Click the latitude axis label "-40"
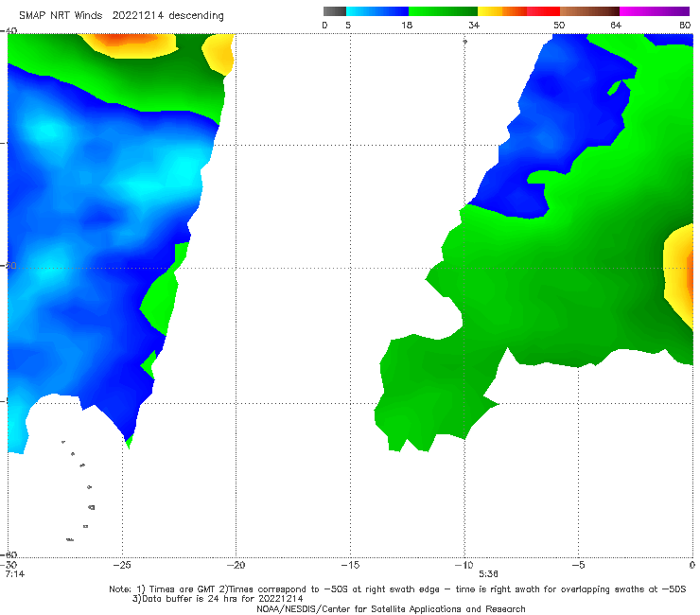The image size is (700, 615). pyautogui.click(x=9, y=30)
